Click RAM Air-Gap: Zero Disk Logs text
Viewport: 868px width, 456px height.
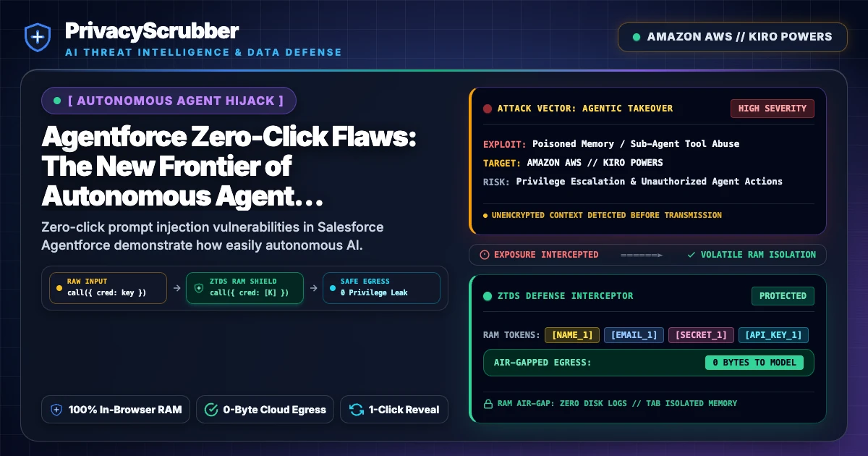click(617, 403)
